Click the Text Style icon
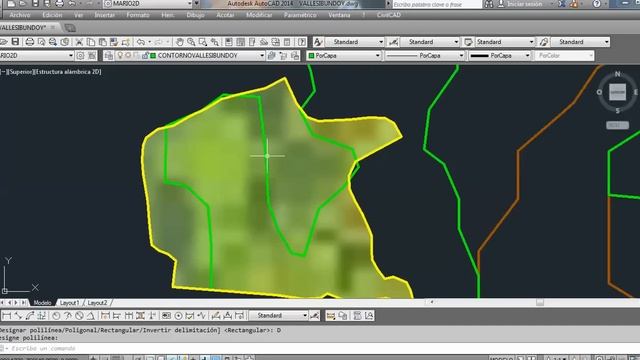Screen dimensions: 640x360 pos(318,42)
